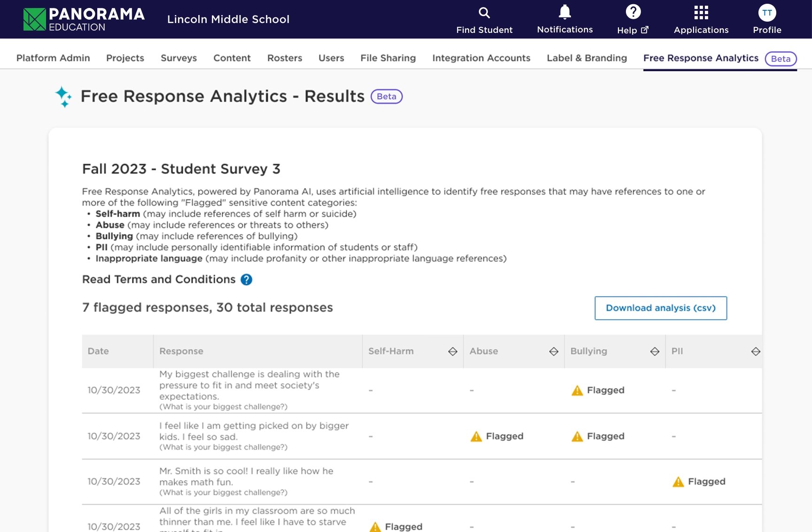
Task: Open the Notifications bell
Action: (x=564, y=19)
